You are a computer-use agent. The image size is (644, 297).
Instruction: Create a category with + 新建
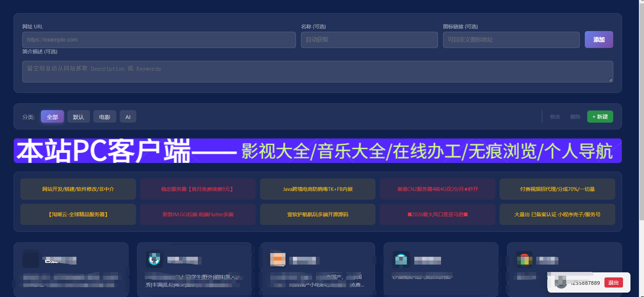coord(600,117)
